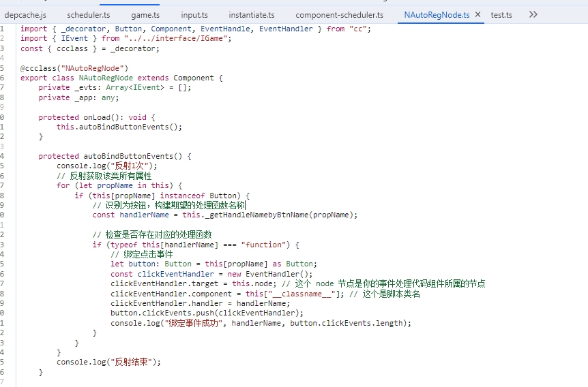The height and width of the screenshot is (387, 588).
Task: Click line number gutter beside the _decorator import line
Action: click(2, 29)
